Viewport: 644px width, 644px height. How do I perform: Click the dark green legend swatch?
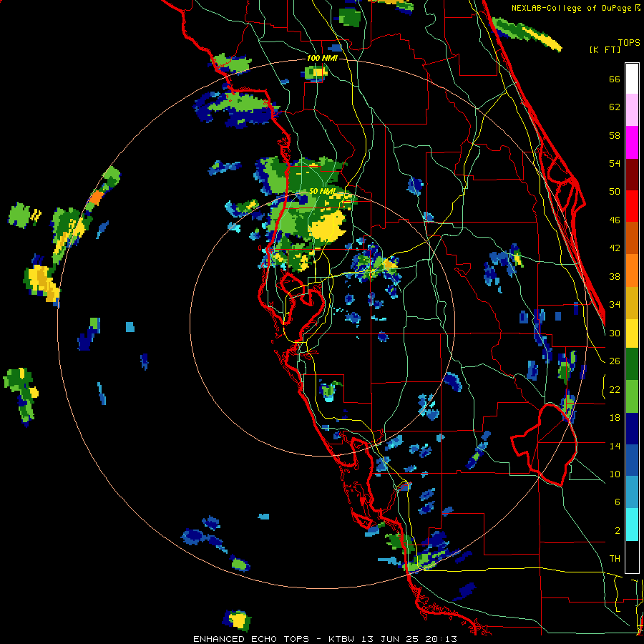[632, 364]
